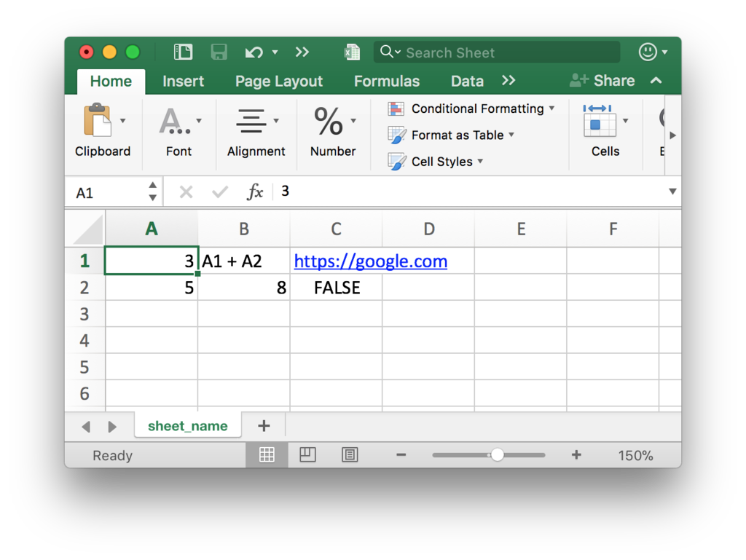Open Conditional Formatting menu

pyautogui.click(x=471, y=109)
